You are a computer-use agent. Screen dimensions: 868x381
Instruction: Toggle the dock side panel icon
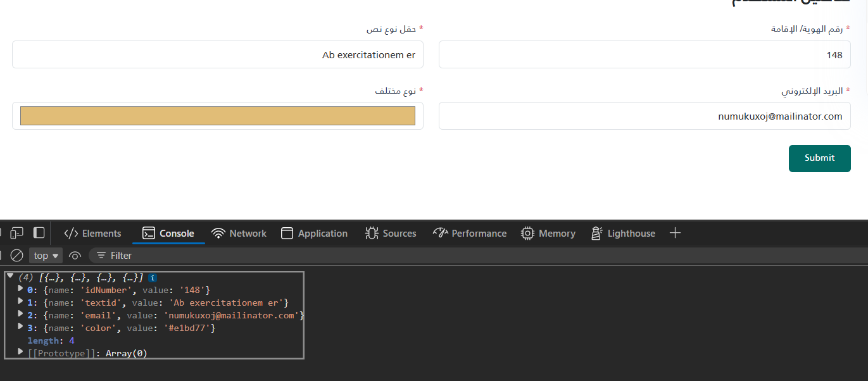(x=39, y=233)
